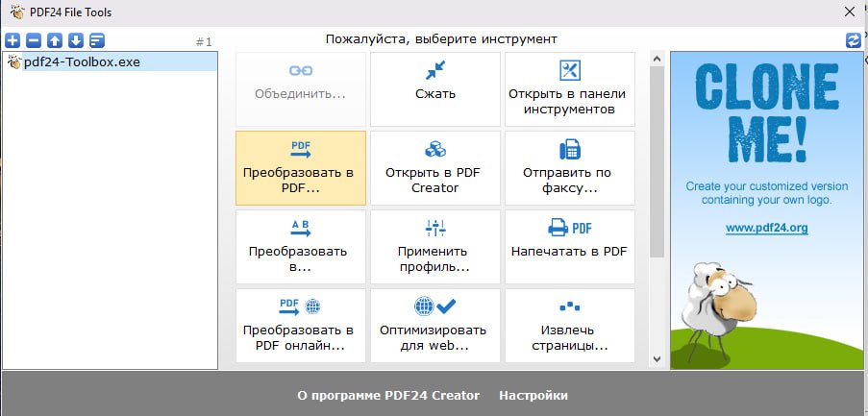This screenshot has height=416, width=868.
Task: Choose Применить профиль tile
Action: pos(435,247)
